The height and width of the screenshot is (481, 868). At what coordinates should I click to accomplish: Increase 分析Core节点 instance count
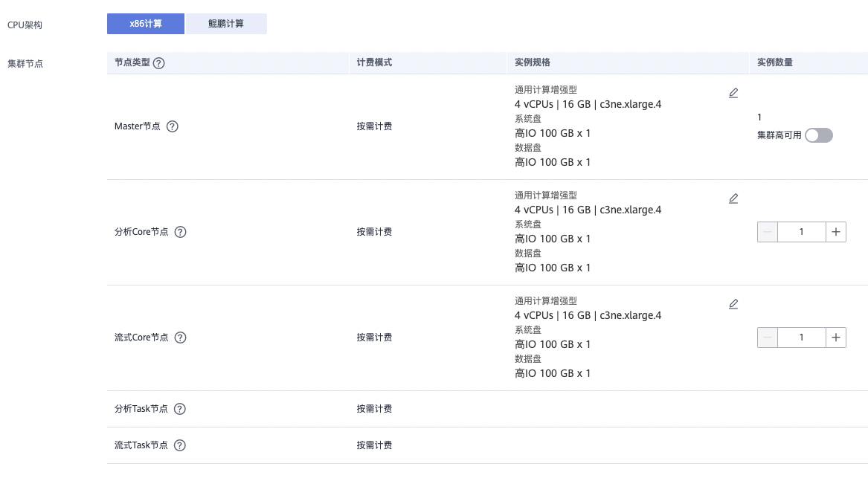tap(836, 232)
